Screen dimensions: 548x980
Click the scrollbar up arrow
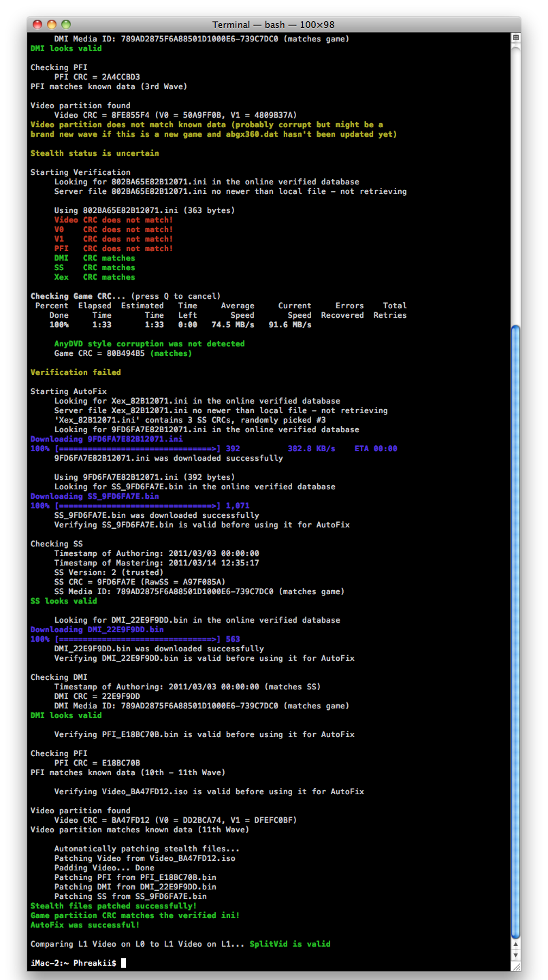(515, 945)
